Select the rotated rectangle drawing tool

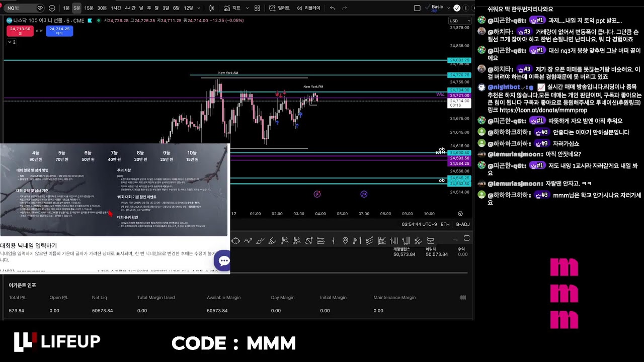[308, 241]
